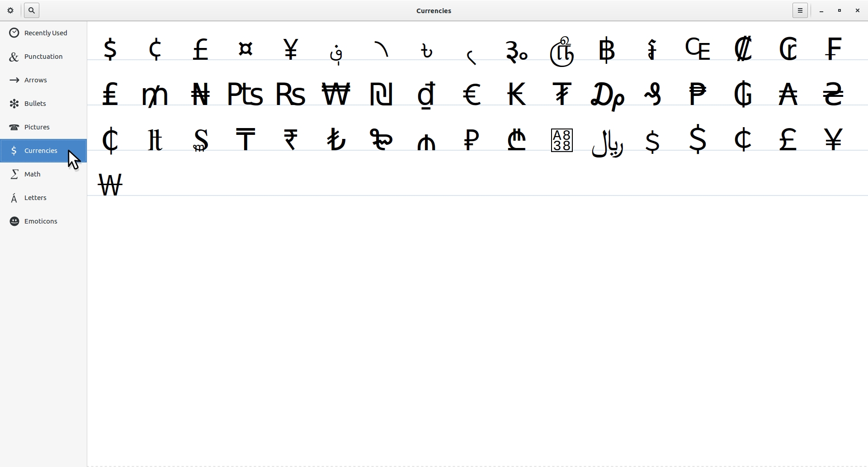The height and width of the screenshot is (467, 868).
Task: Choose the Pts peseta symbol
Action: point(245,95)
